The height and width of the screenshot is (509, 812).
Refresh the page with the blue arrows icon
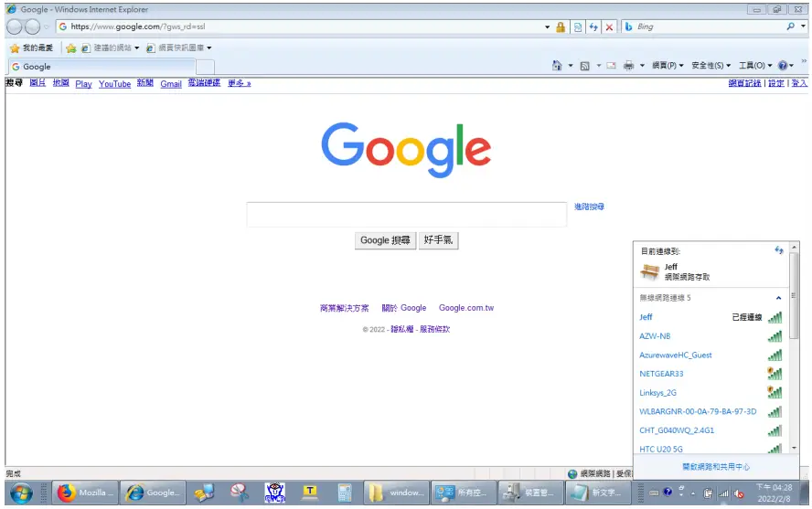click(593, 27)
